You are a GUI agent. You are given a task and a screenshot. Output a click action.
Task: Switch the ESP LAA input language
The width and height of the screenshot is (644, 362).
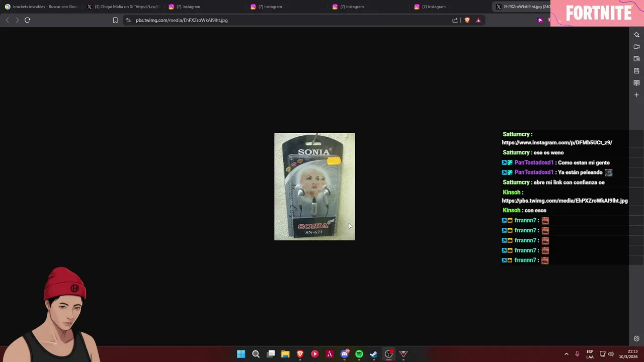pyautogui.click(x=590, y=354)
